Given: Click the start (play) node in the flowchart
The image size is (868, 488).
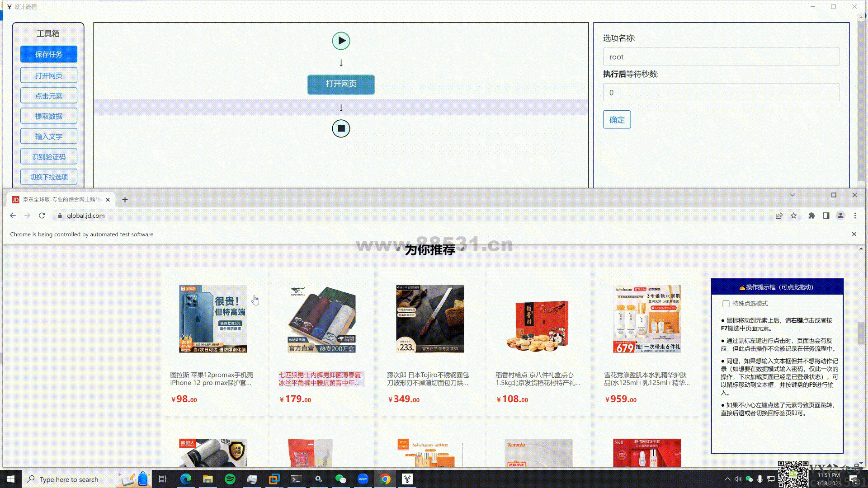Looking at the screenshot, I should coord(341,41).
